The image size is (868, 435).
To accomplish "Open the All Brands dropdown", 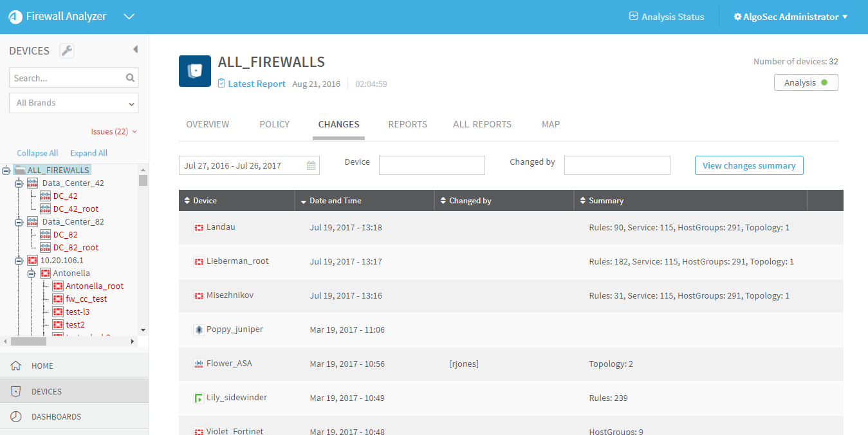I will point(74,103).
